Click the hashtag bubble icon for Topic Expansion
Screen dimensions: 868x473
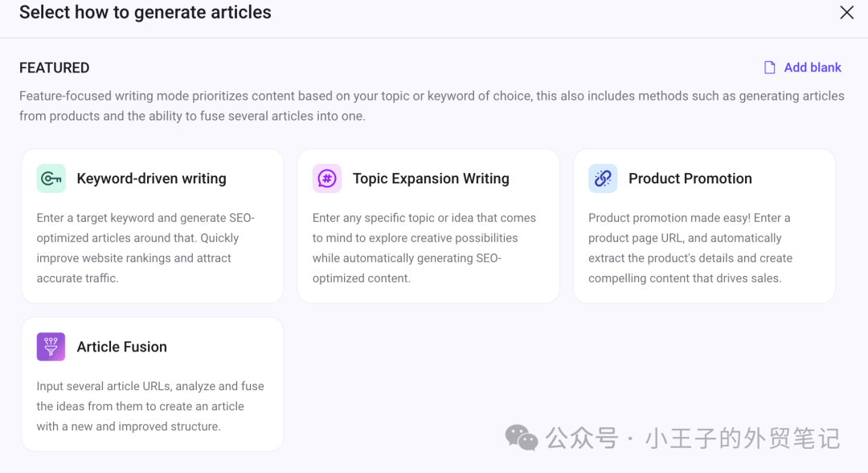coord(327,179)
